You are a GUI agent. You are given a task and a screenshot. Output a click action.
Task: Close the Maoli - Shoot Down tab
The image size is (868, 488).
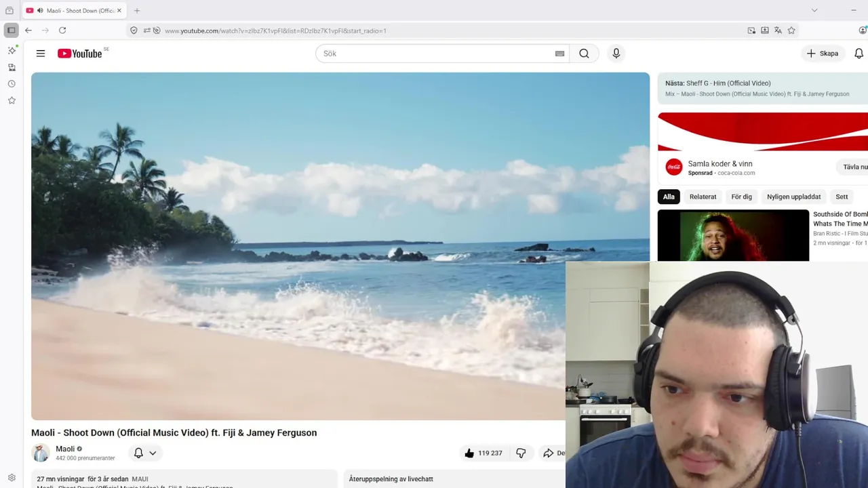pyautogui.click(x=119, y=10)
